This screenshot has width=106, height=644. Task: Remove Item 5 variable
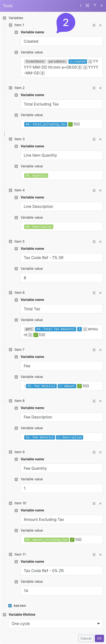click(100, 242)
